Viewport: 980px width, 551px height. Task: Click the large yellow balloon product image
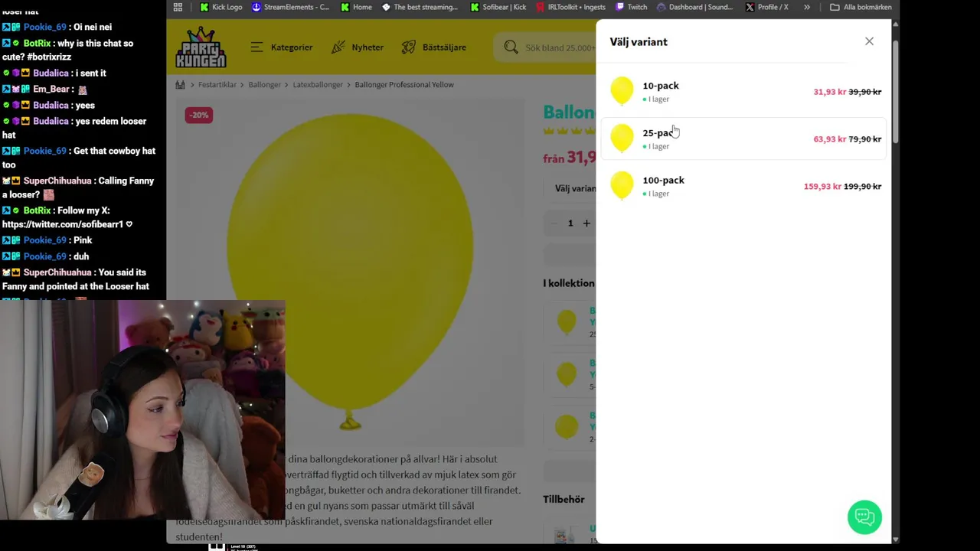pyautogui.click(x=350, y=272)
